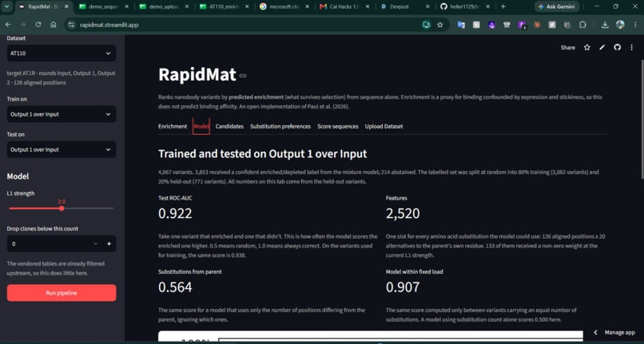644x344 pixels.
Task: Open the Streamlit app three-dot menu
Action: coord(632,48)
